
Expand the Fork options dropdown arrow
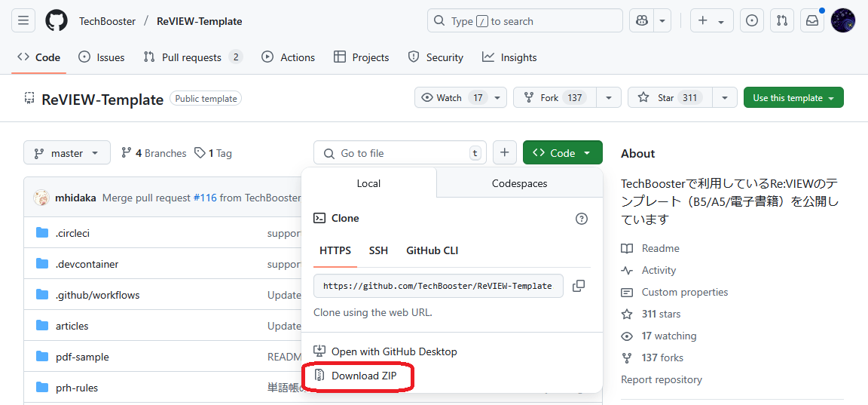(x=609, y=97)
